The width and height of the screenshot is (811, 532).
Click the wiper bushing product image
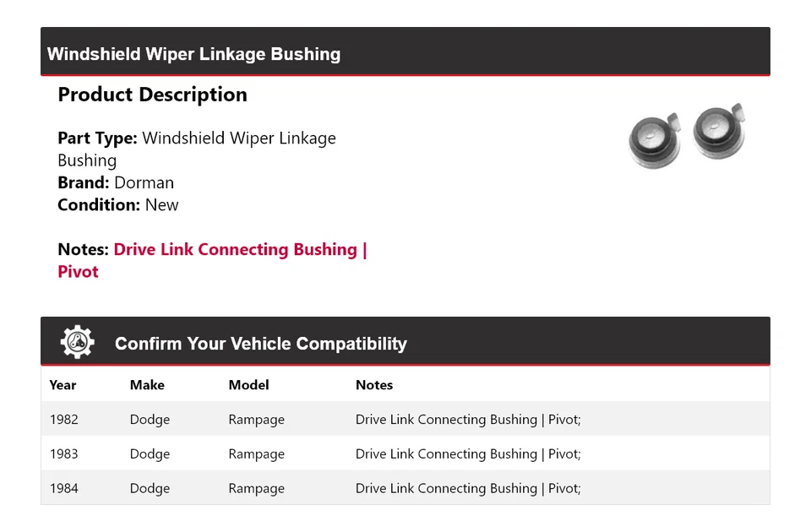687,134
